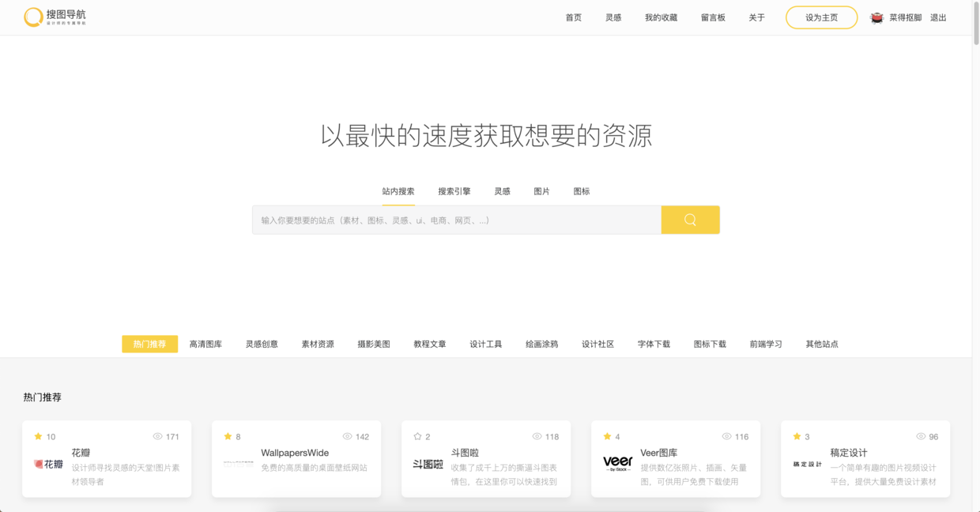Star the 斗图啦 card as favorite

pyautogui.click(x=417, y=436)
